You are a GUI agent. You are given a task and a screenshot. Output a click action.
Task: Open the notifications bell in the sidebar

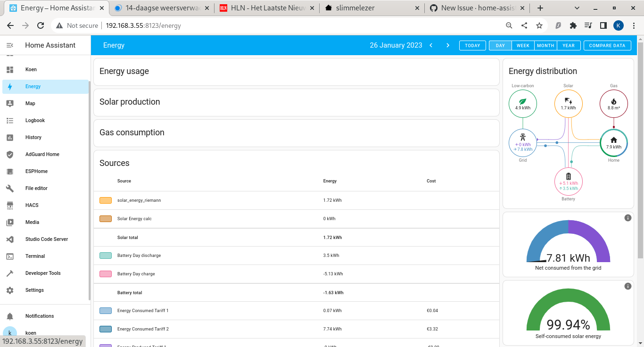[10, 316]
